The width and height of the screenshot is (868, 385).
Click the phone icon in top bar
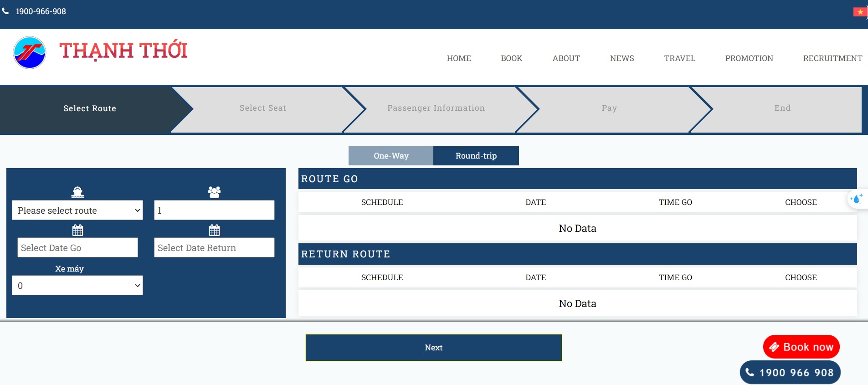coord(5,11)
